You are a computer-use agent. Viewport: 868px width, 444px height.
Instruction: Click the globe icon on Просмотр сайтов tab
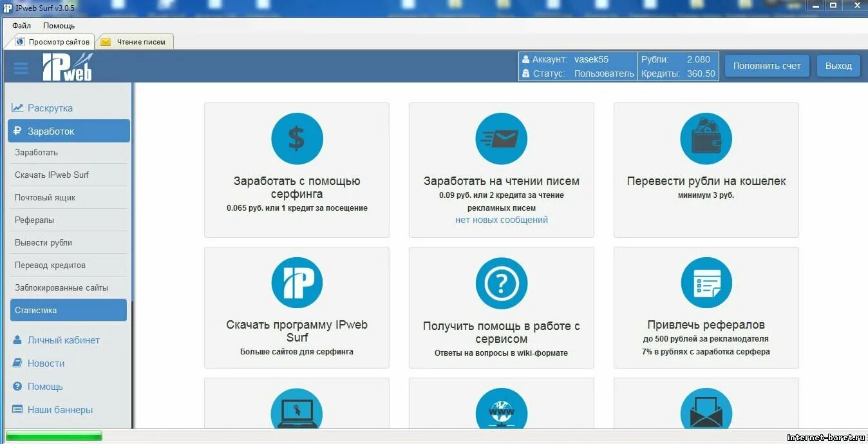20,42
